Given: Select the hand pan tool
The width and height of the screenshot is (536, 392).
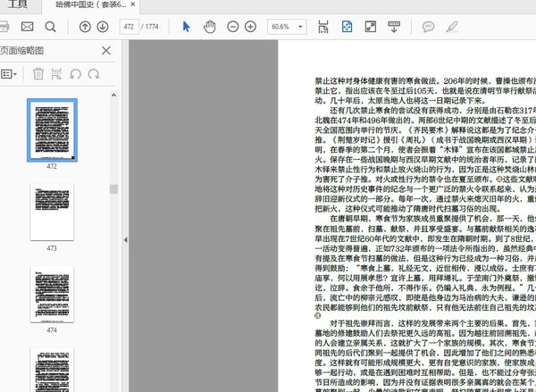Looking at the screenshot, I should pos(210,27).
